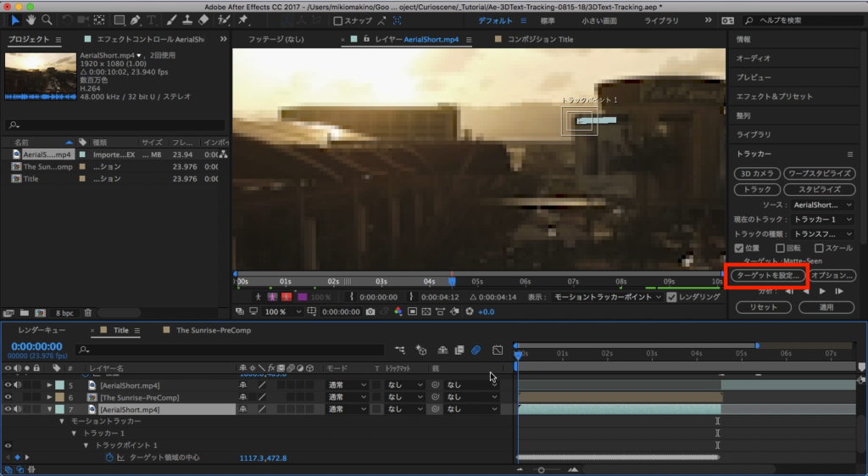Open the ソース dropdown showing AerialShort
Viewport: 868px width, 476px height.
[822, 204]
